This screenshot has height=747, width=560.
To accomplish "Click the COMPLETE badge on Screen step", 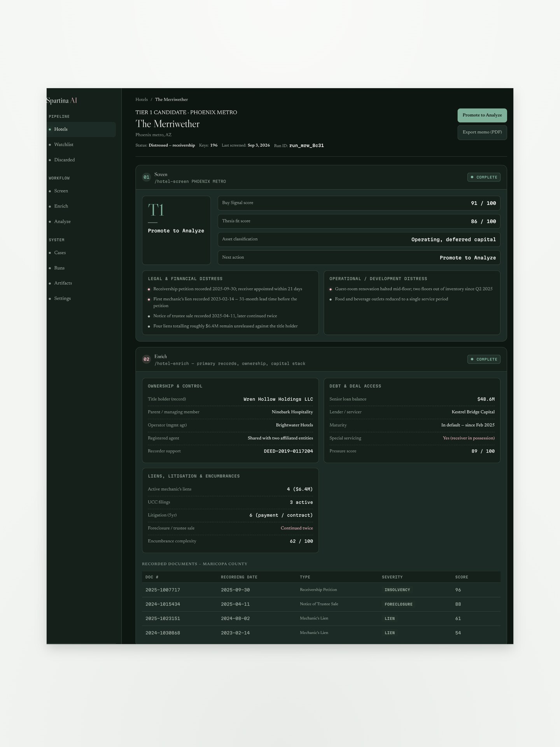I will click(484, 177).
